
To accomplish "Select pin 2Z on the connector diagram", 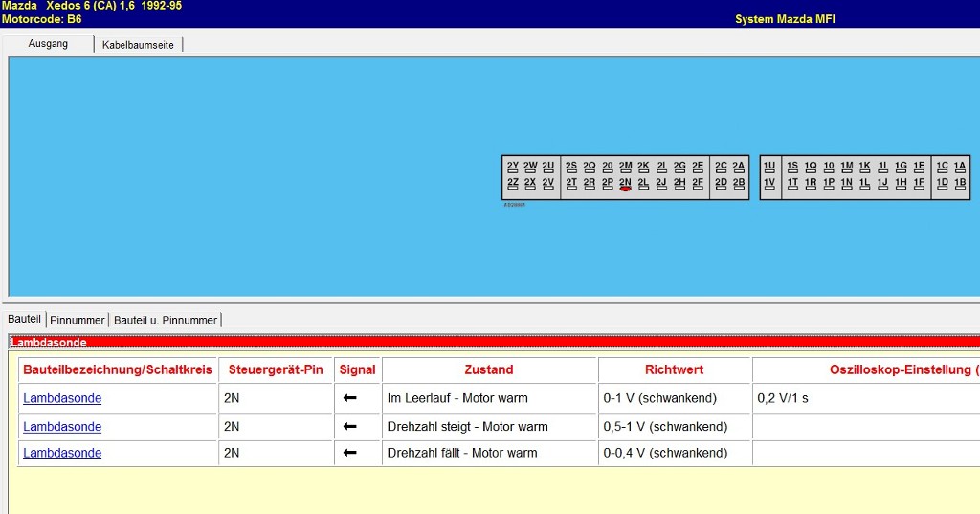I will pos(513,183).
